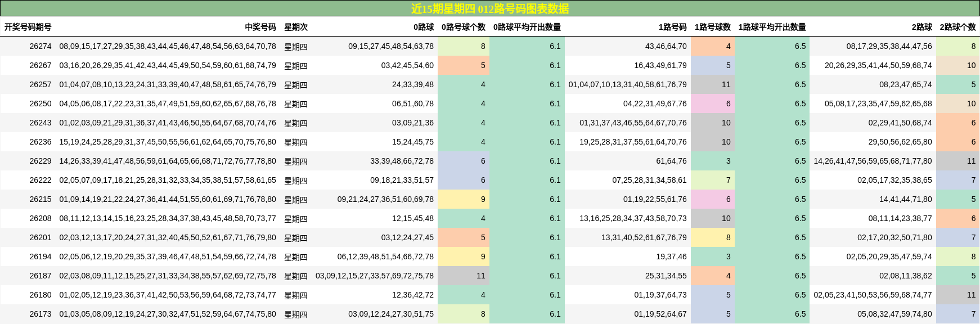Click winning numbers starting 08,09,15,17,27

click(x=168, y=46)
